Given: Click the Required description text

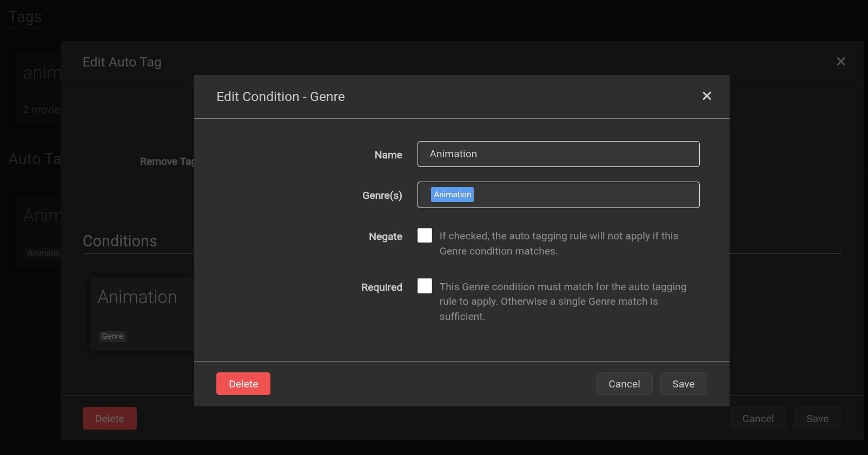Looking at the screenshot, I should click(x=562, y=302).
